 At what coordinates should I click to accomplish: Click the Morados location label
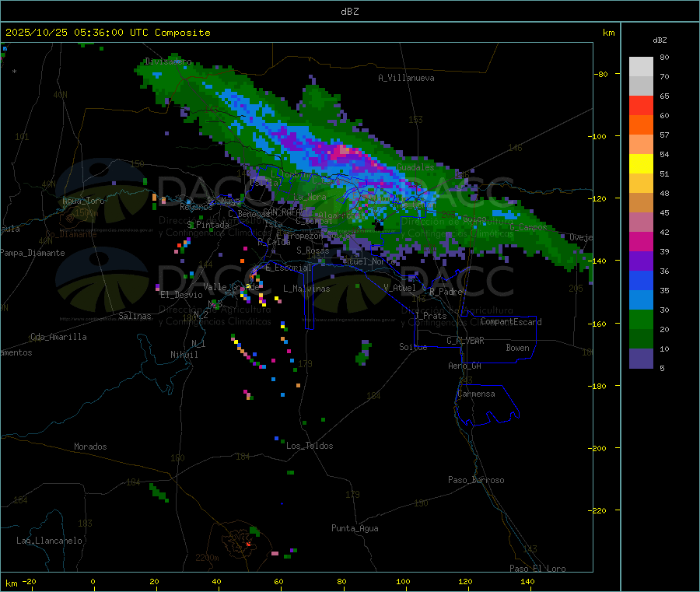click(90, 447)
